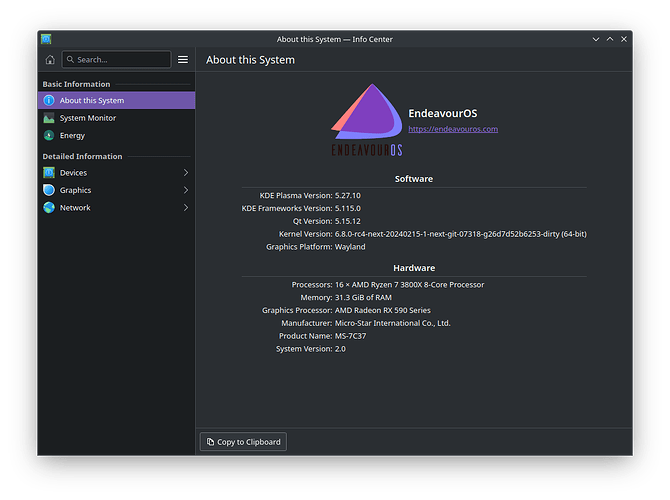
Task: Click the Network globe icon
Action: tap(49, 208)
